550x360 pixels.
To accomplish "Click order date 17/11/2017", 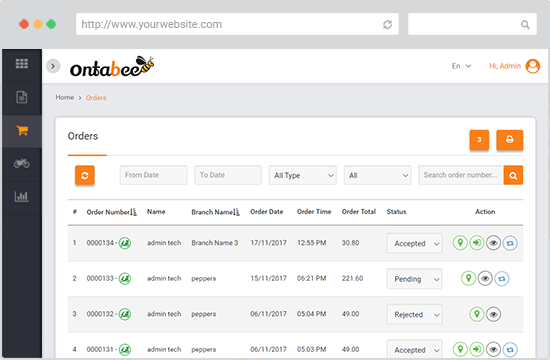I will [268, 243].
